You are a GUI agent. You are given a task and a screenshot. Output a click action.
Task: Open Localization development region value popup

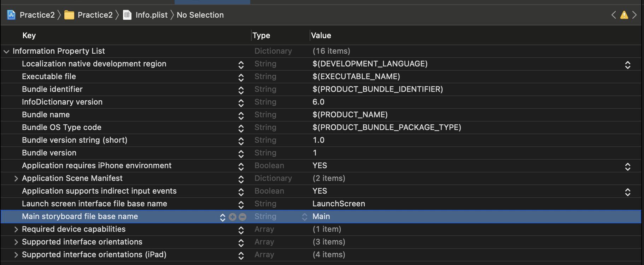pos(628,65)
